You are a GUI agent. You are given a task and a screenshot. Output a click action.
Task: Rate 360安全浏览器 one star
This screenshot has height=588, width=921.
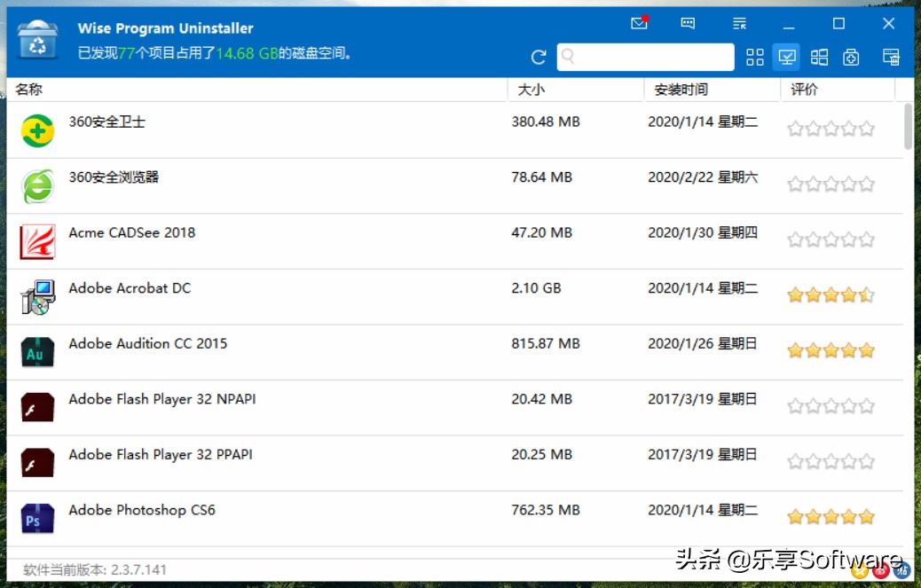[x=794, y=184]
